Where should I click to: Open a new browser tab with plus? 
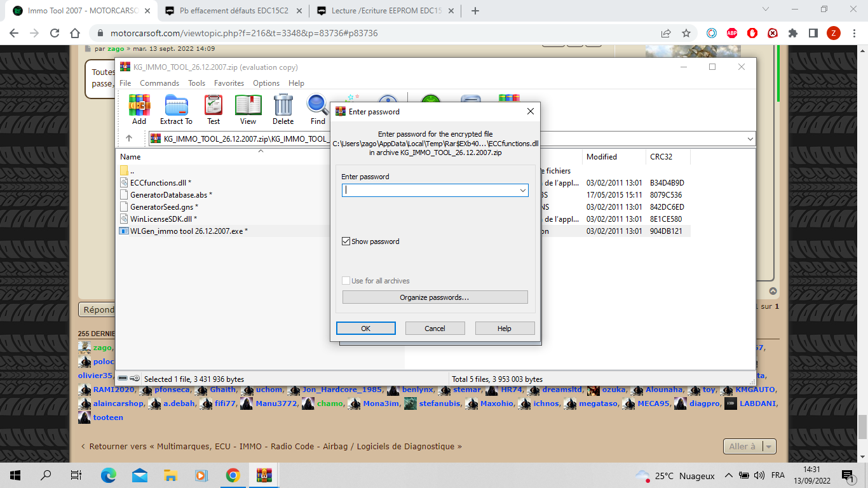(x=475, y=11)
